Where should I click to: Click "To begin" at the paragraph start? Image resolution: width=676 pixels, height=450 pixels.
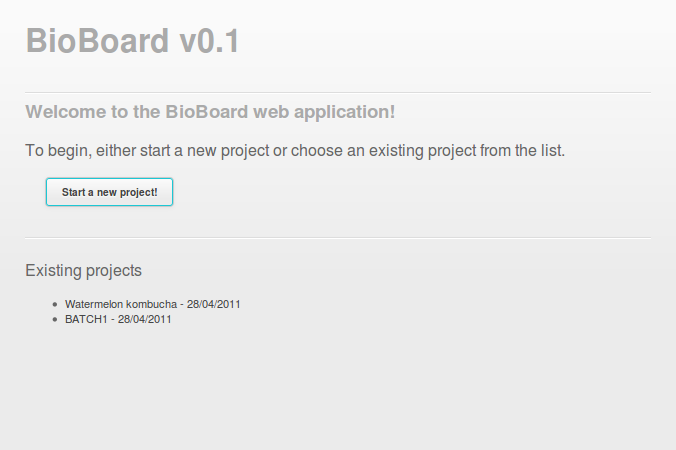(56, 152)
